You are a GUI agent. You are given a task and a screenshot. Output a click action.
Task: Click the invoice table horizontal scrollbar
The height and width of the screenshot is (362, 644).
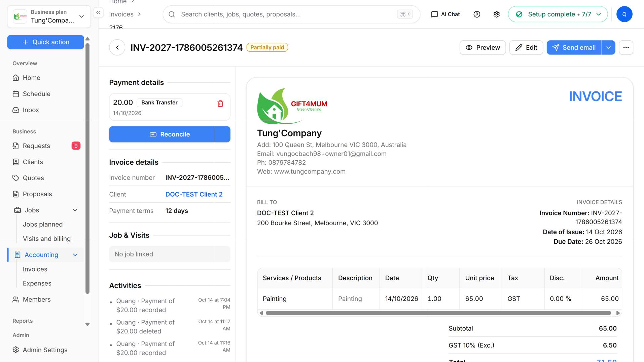pyautogui.click(x=438, y=313)
